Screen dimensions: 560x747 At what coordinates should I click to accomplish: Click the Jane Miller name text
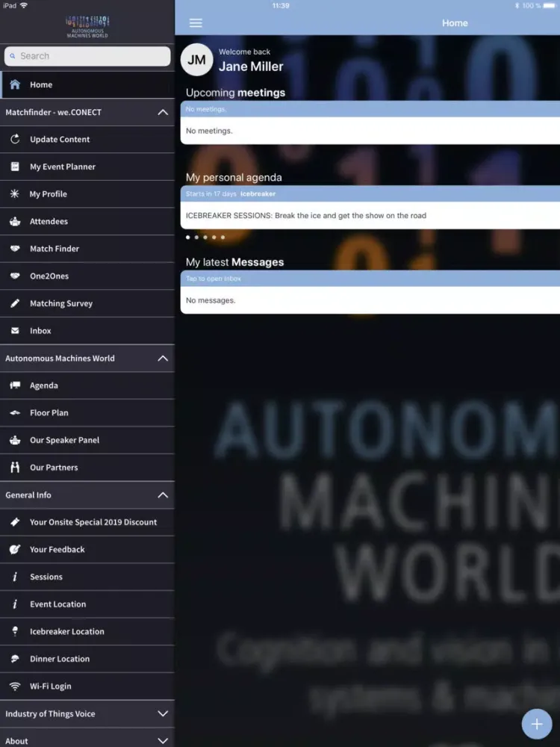click(x=251, y=66)
